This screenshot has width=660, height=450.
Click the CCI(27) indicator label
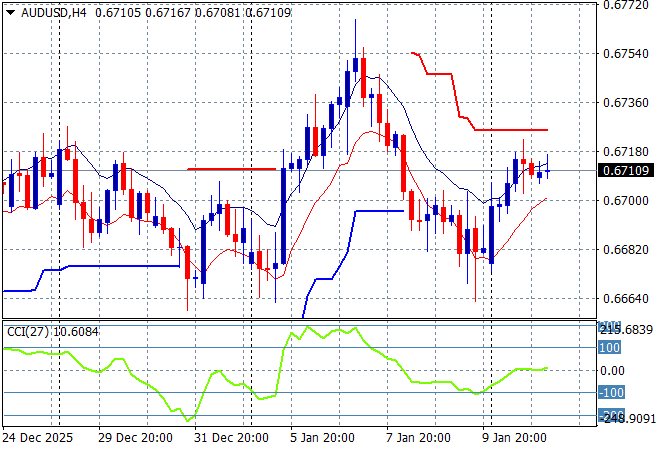tap(27, 331)
